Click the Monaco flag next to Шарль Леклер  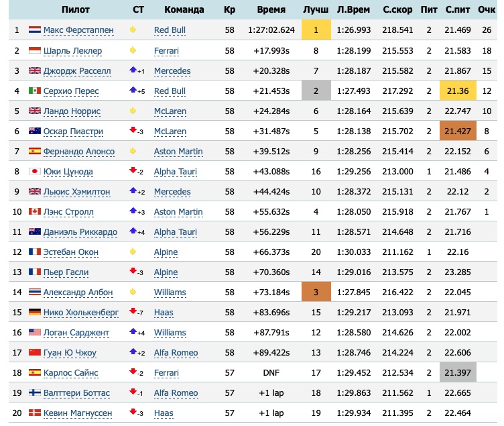point(35,50)
